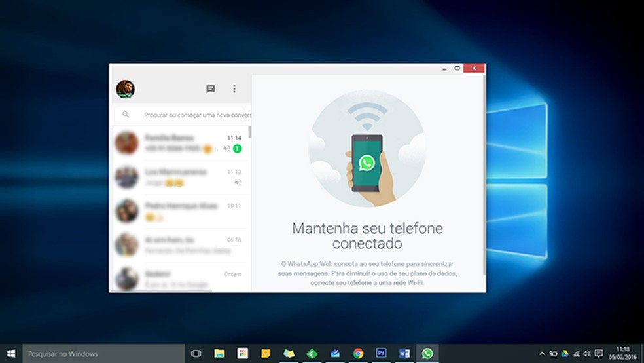Open File Explorer from the taskbar

[219, 354]
